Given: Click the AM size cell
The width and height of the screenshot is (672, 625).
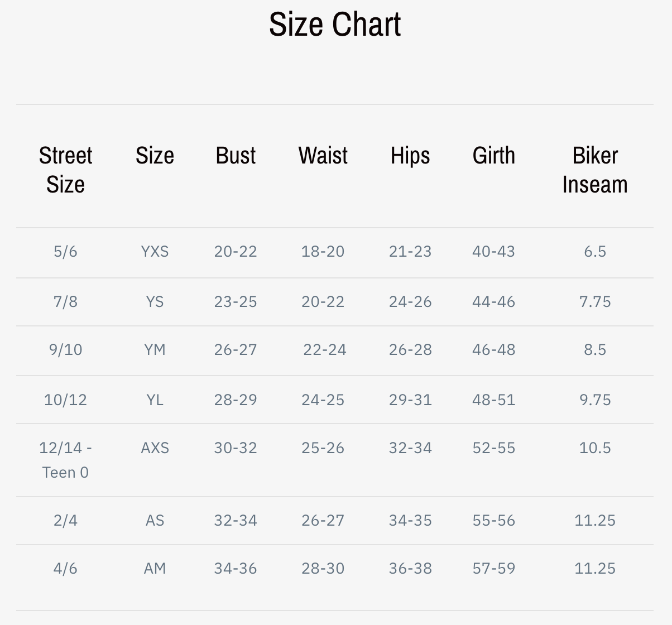Looking at the screenshot, I should [155, 569].
